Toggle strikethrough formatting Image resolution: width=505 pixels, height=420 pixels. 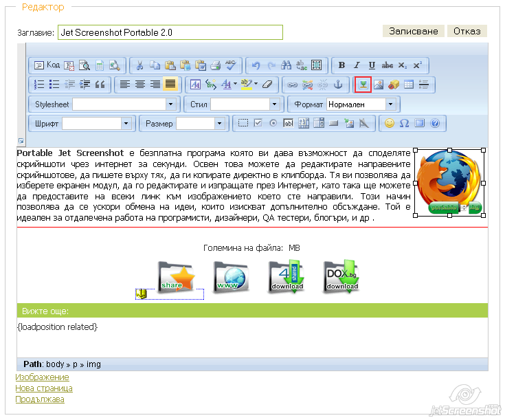(x=387, y=65)
